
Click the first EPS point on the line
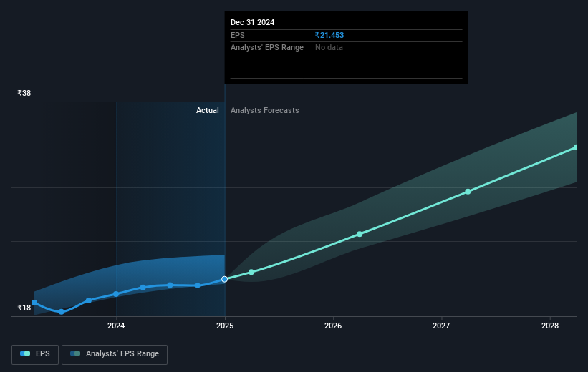click(34, 303)
